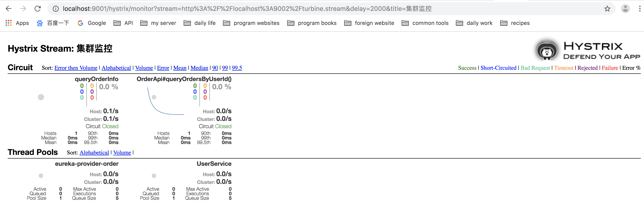
Task: Open the Google bookmark
Action: 92,23
